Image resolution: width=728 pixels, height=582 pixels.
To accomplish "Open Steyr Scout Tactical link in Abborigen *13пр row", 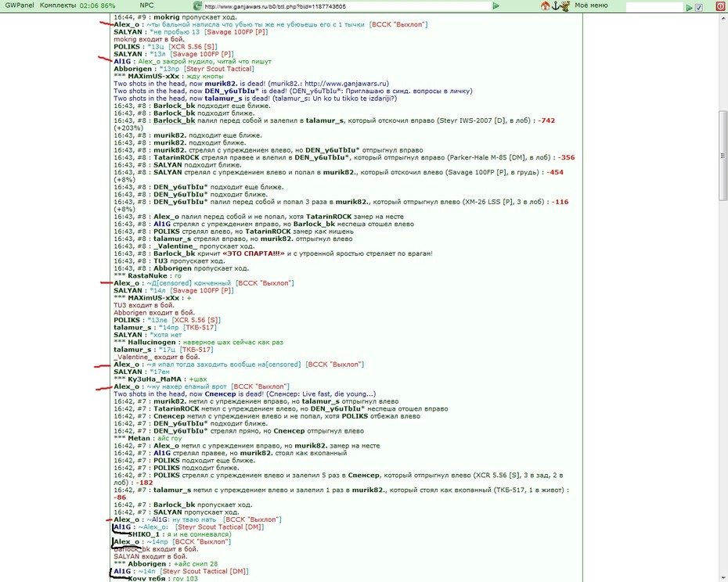I will tap(219, 69).
